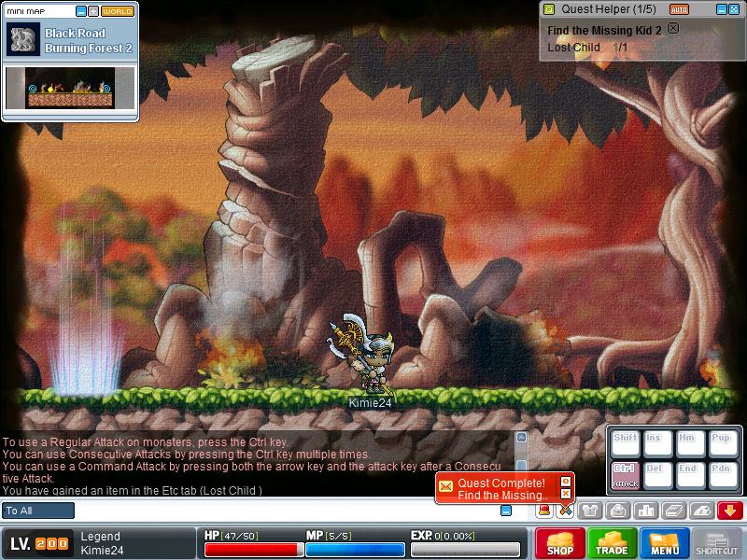Viewport: 747px width, 560px height.
Task: Click the red siren report icon
Action: [x=543, y=511]
